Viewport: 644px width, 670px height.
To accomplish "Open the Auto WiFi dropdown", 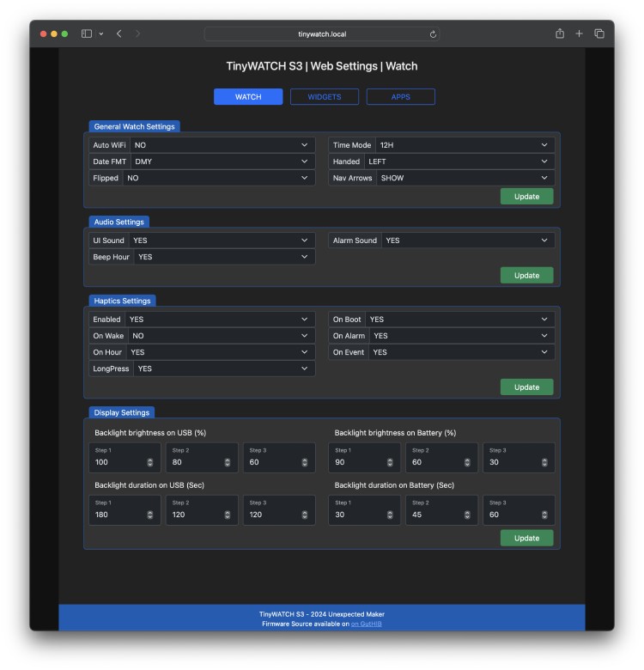I will coord(223,145).
